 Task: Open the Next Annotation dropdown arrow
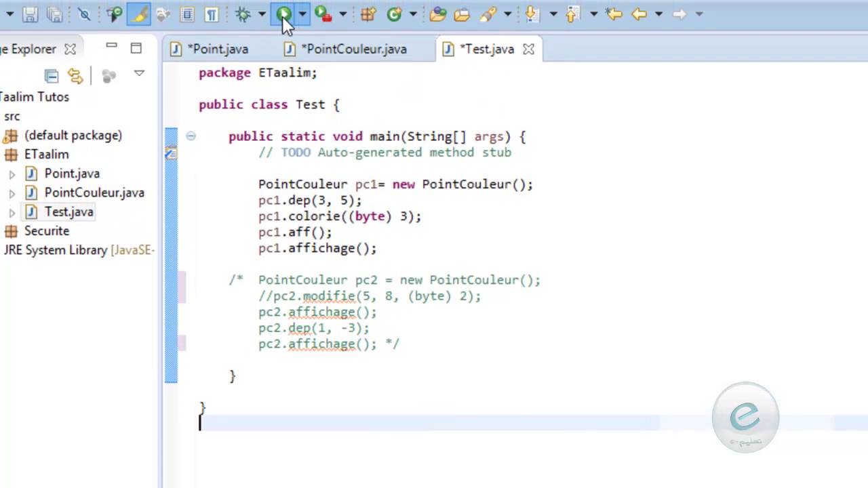(x=553, y=14)
